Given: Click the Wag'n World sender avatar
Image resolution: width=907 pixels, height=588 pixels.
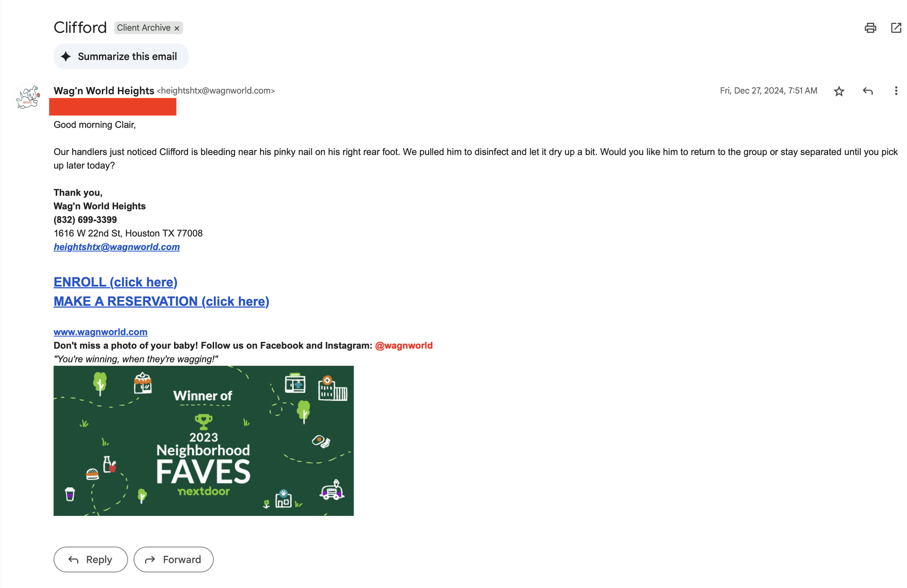Looking at the screenshot, I should coord(28,98).
